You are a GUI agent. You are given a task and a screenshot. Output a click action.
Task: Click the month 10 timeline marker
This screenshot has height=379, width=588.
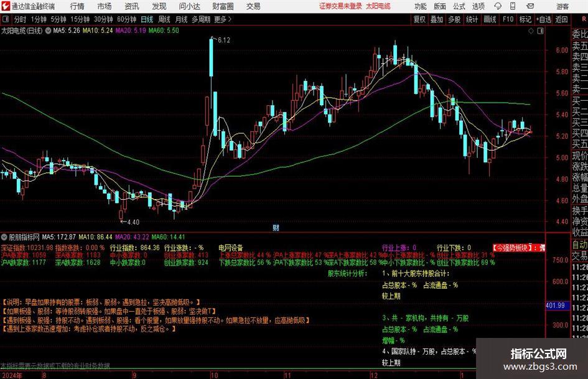214,375
